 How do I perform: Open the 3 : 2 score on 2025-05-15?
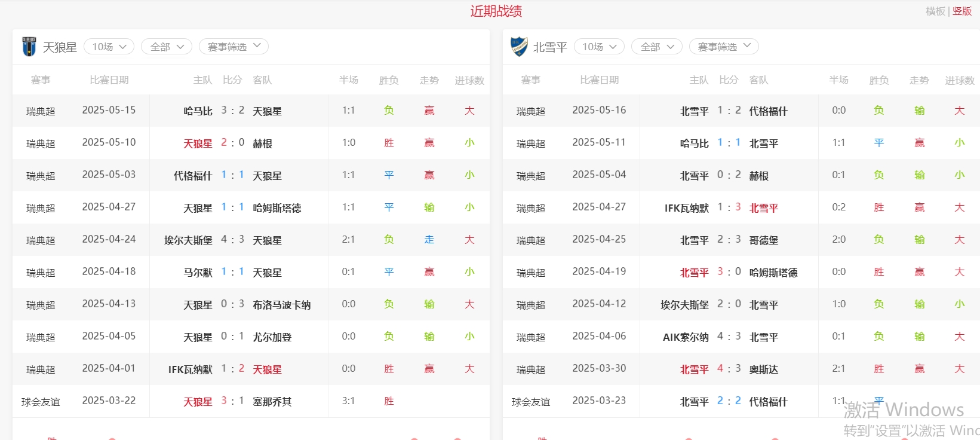tap(232, 111)
